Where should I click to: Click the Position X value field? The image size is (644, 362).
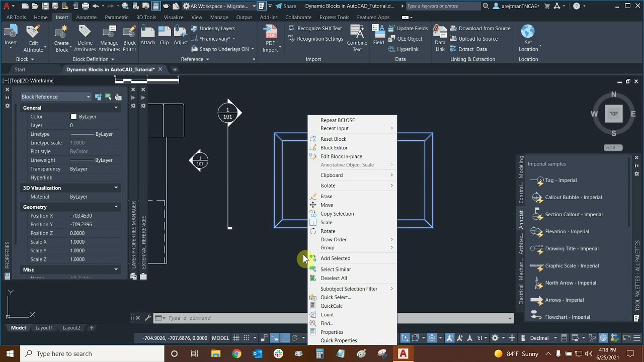[x=95, y=216]
